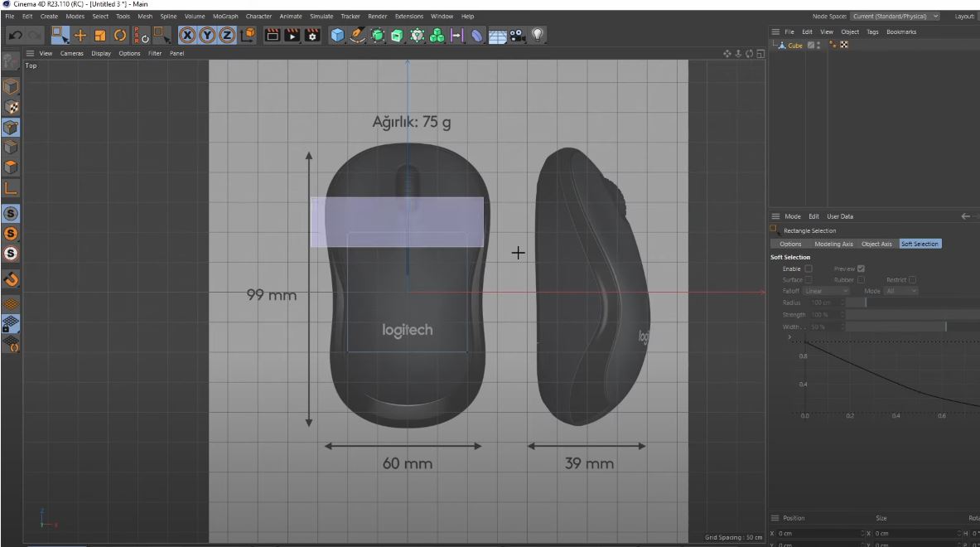Toggle the Z axis lock
Viewport: 980px width, 547px height.
(x=227, y=35)
